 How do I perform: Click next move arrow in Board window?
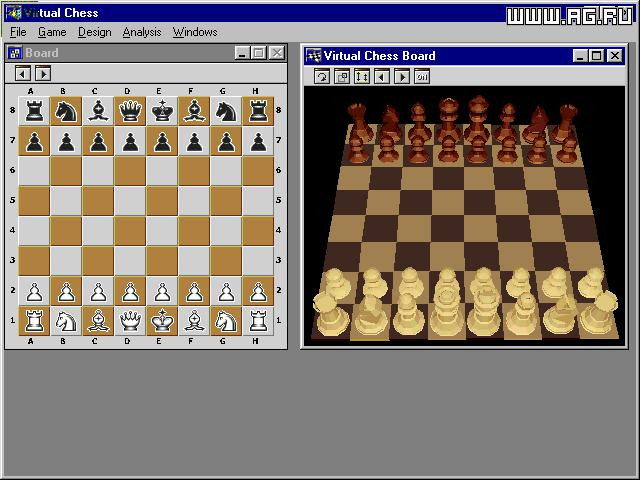43,73
